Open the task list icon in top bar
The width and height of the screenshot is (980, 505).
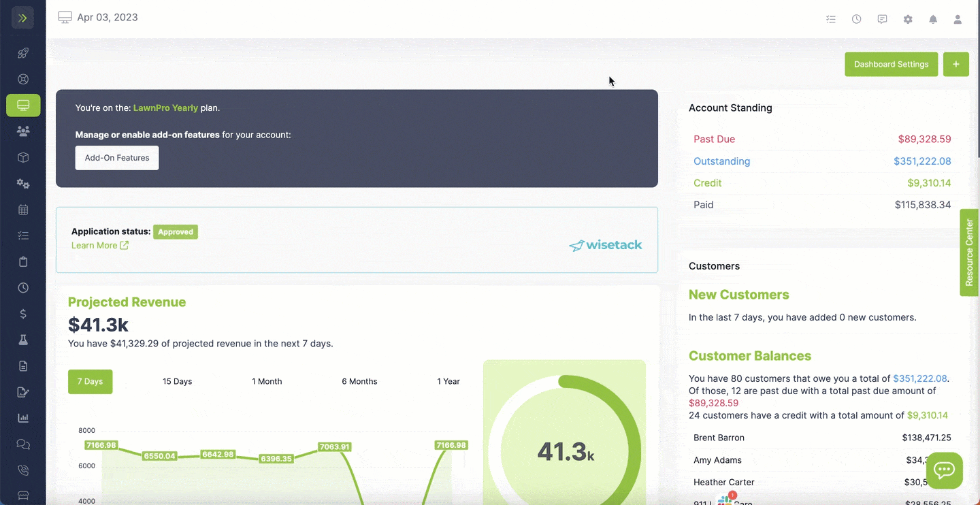(x=831, y=19)
